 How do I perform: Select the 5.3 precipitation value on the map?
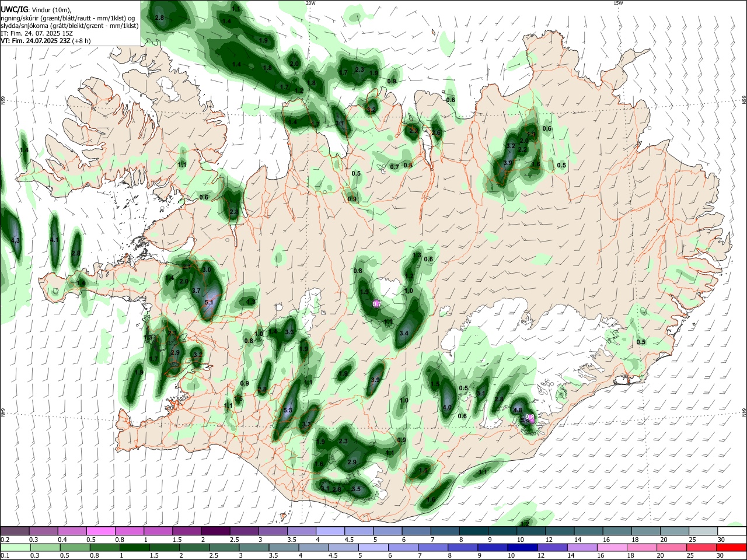288,410
